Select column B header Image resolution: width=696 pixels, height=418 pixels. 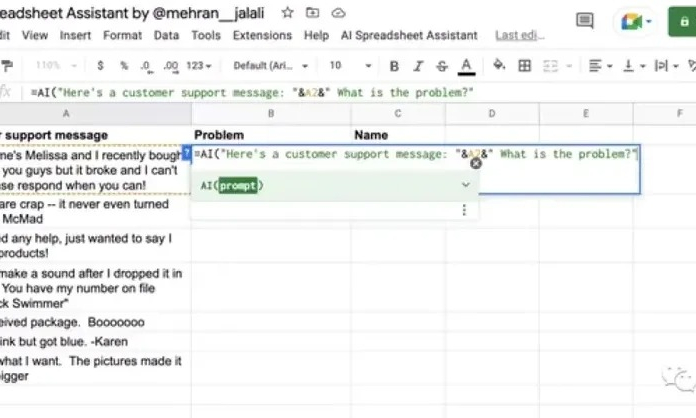tap(271, 114)
